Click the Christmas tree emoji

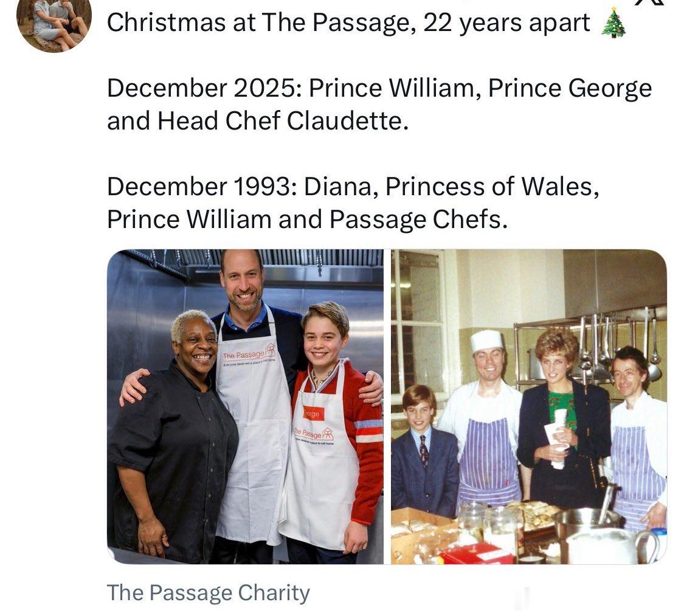(613, 22)
